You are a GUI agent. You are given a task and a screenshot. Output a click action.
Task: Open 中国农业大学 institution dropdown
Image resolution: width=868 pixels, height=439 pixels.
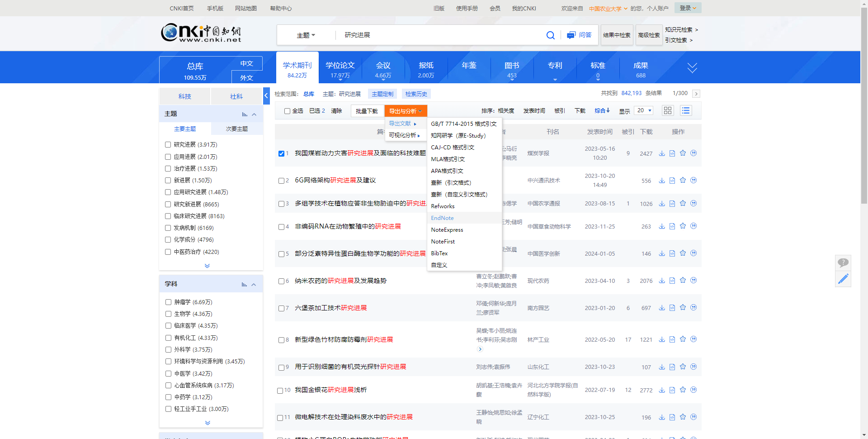[608, 9]
